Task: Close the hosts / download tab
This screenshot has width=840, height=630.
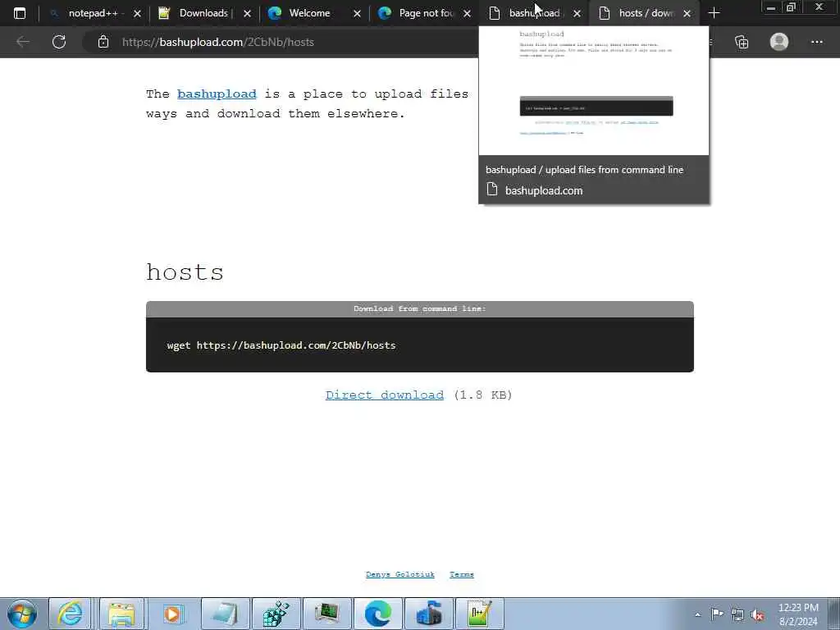Action: (687, 13)
